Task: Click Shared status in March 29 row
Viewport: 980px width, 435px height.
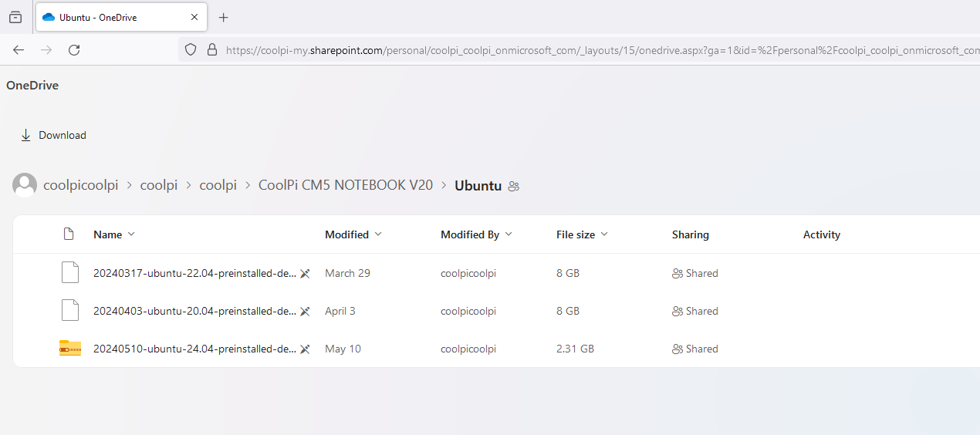Action: pyautogui.click(x=695, y=273)
